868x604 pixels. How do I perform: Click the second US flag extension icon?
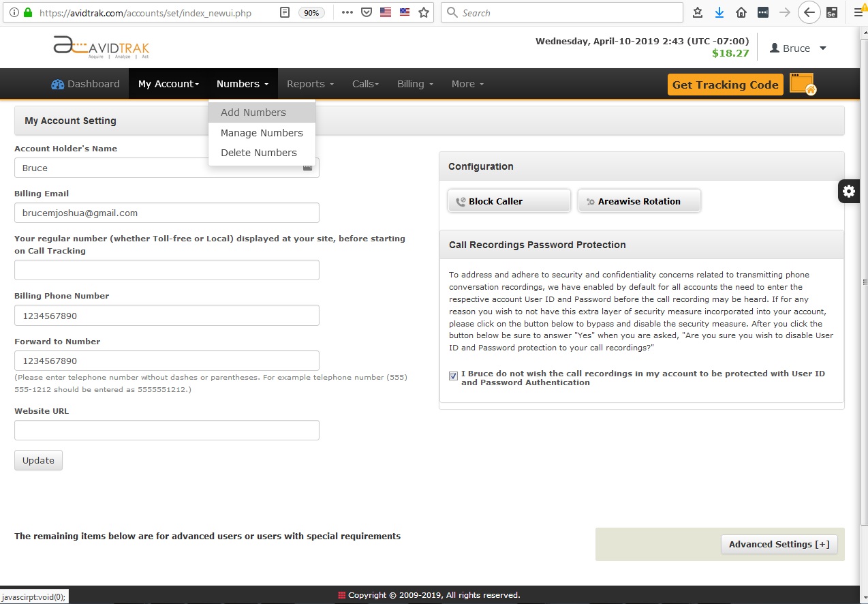[405, 12]
